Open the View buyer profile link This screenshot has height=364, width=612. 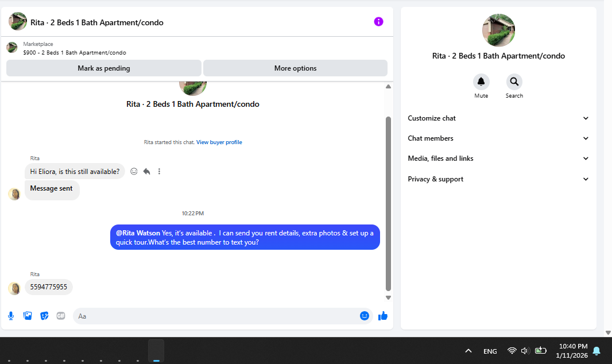tap(219, 142)
